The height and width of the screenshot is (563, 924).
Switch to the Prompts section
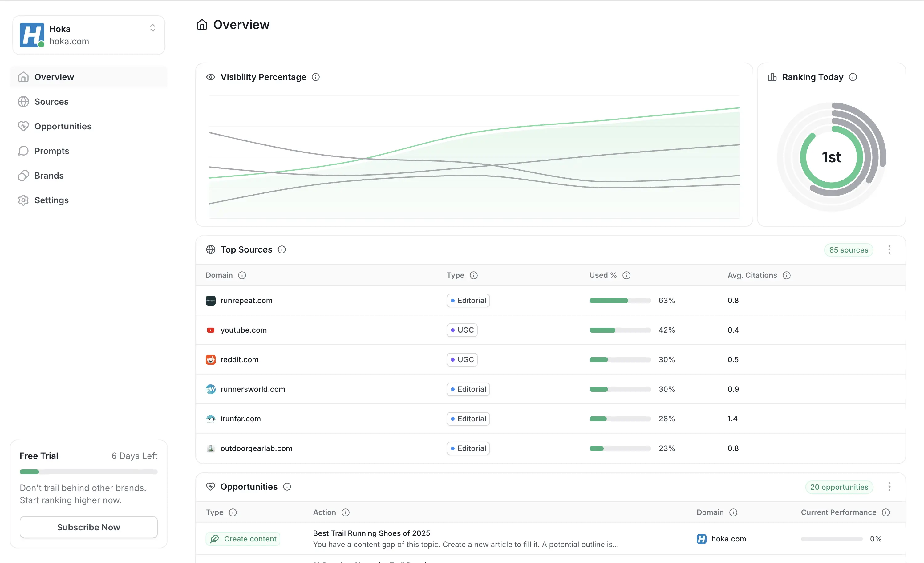click(x=52, y=151)
